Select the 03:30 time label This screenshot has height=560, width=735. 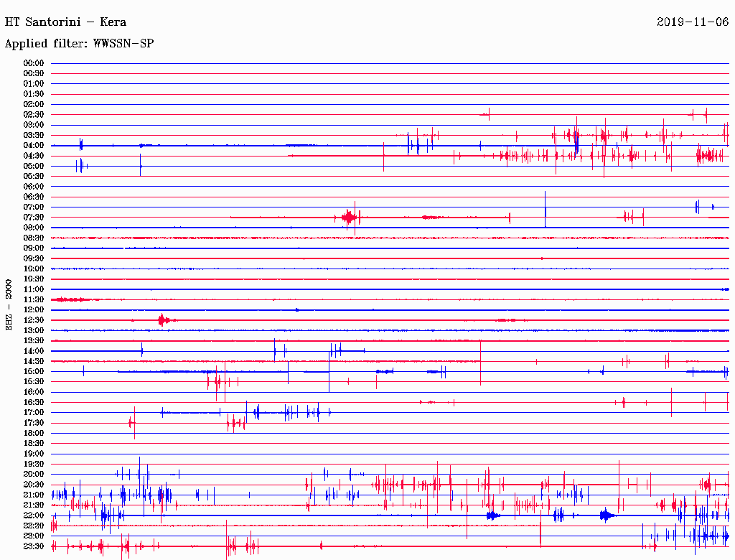pos(34,136)
